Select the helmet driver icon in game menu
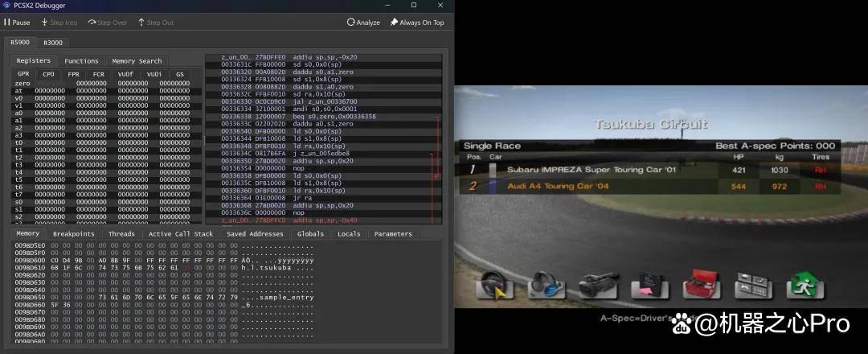 coord(546,285)
